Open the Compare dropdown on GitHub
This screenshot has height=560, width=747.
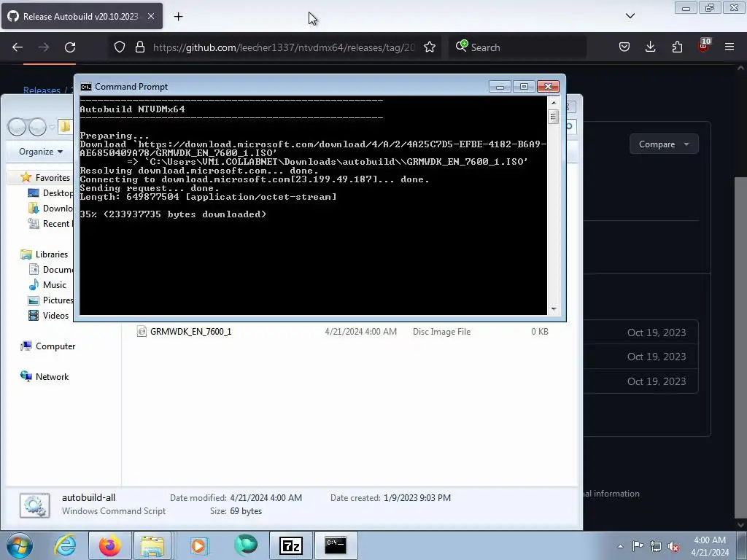tap(664, 144)
